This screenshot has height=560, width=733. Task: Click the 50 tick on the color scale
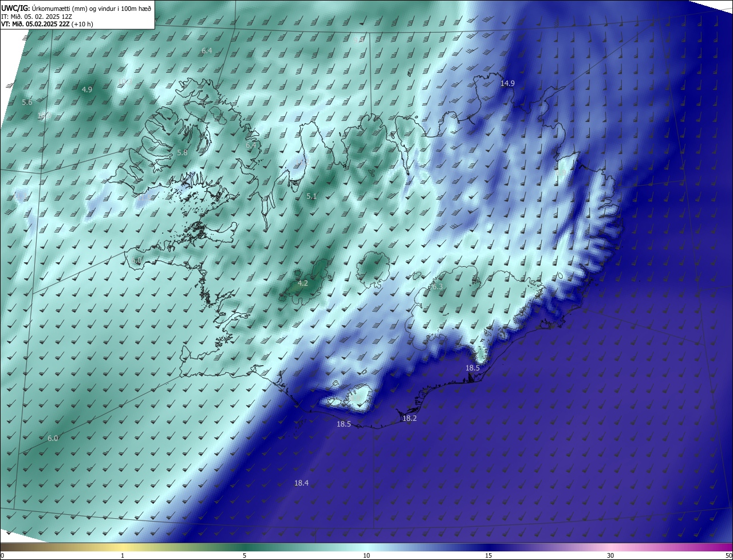tap(728, 556)
